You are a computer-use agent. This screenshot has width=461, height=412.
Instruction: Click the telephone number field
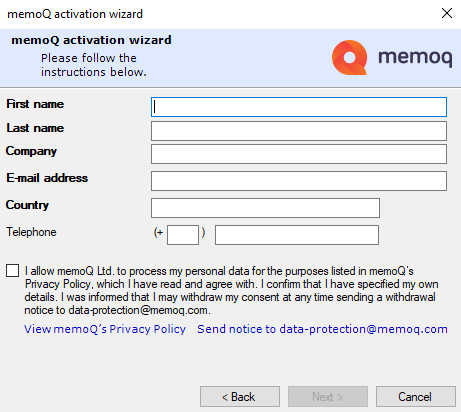(x=297, y=235)
